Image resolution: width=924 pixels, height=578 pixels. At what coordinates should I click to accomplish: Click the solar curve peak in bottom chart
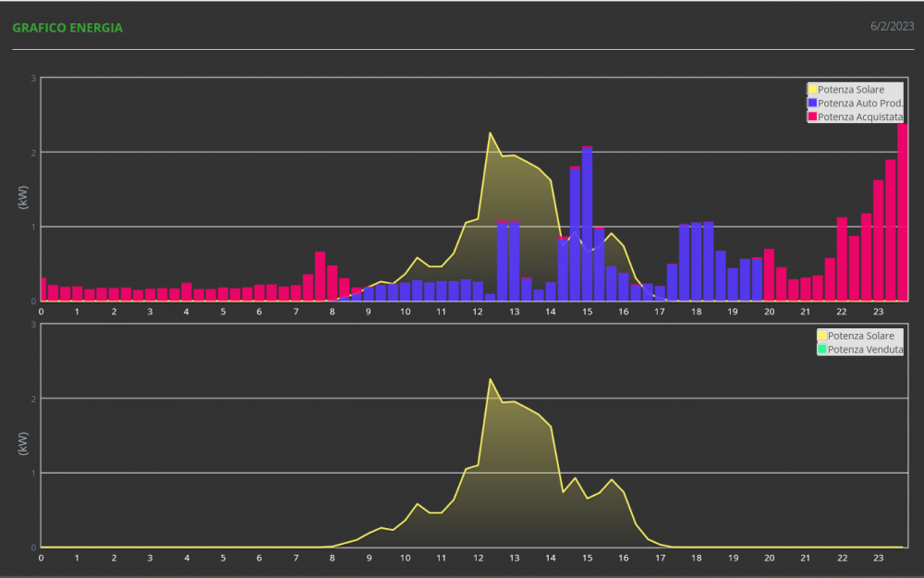(490, 379)
